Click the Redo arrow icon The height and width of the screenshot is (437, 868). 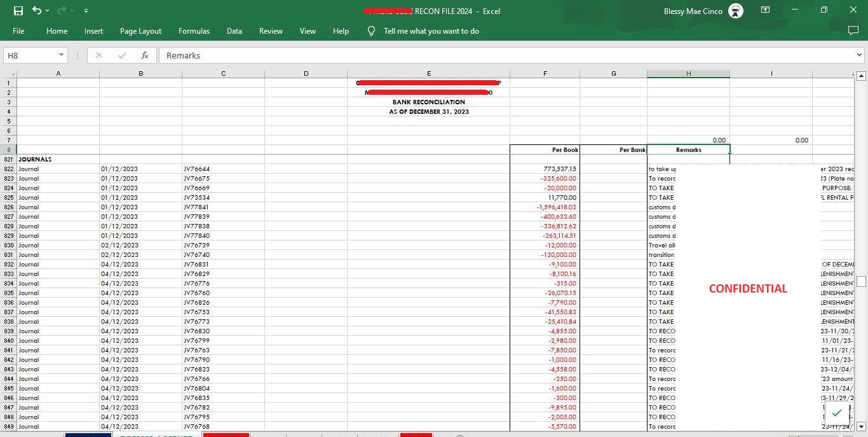62,11
